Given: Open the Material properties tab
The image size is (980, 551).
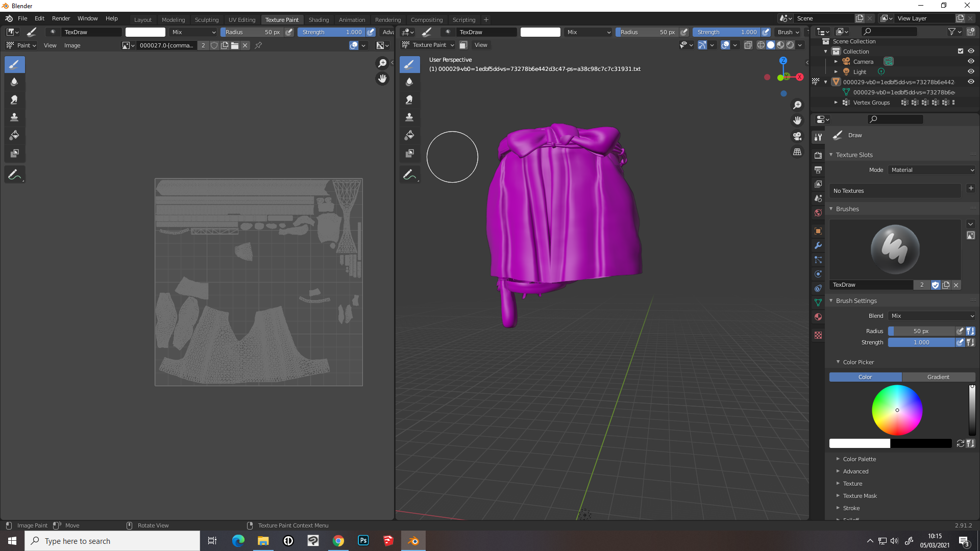Looking at the screenshot, I should pos(818,317).
